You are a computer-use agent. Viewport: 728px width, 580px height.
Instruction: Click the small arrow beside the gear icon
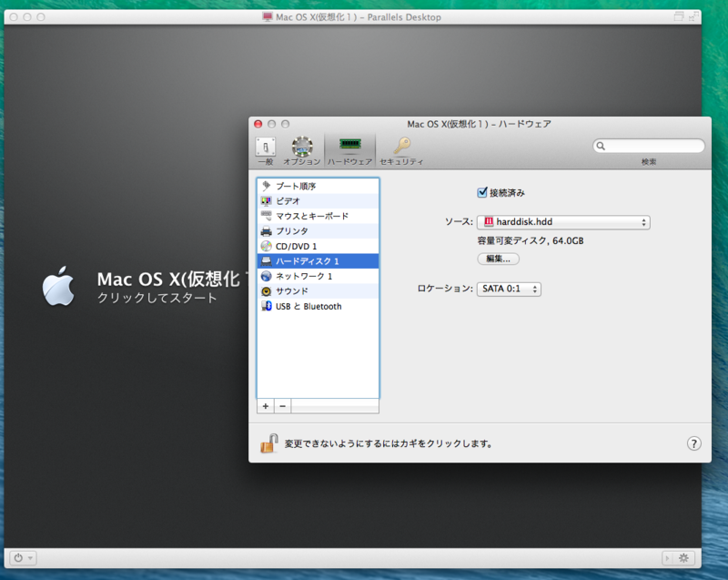pyautogui.click(x=668, y=558)
